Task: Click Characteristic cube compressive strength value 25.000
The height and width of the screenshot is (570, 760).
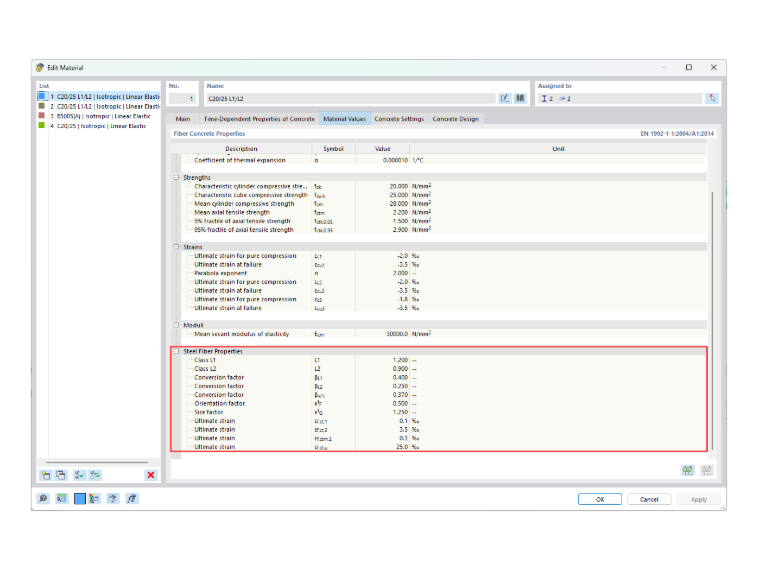Action: (x=398, y=195)
